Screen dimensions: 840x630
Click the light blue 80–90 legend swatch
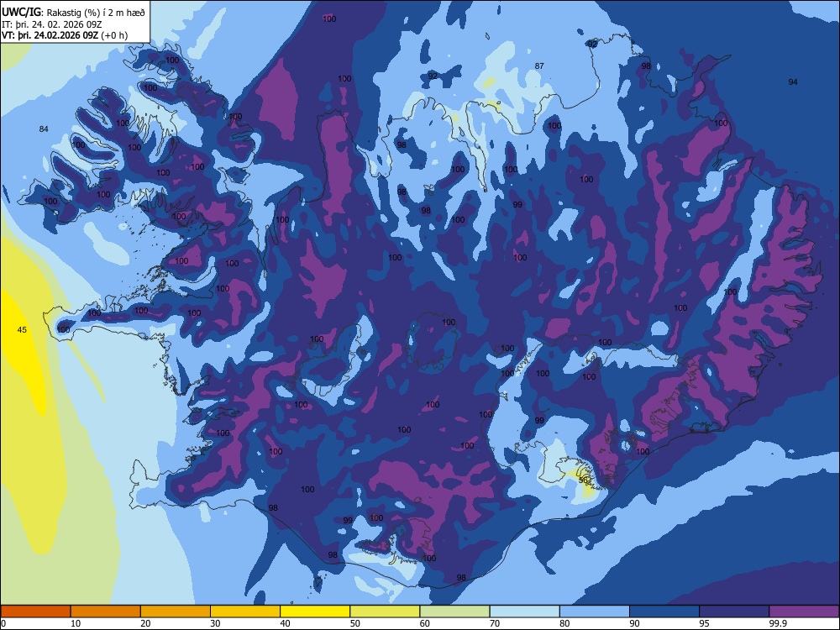tap(595, 612)
